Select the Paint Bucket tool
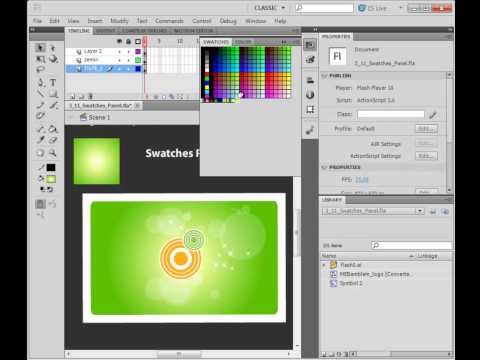The image size is (480, 360). pos(53,129)
